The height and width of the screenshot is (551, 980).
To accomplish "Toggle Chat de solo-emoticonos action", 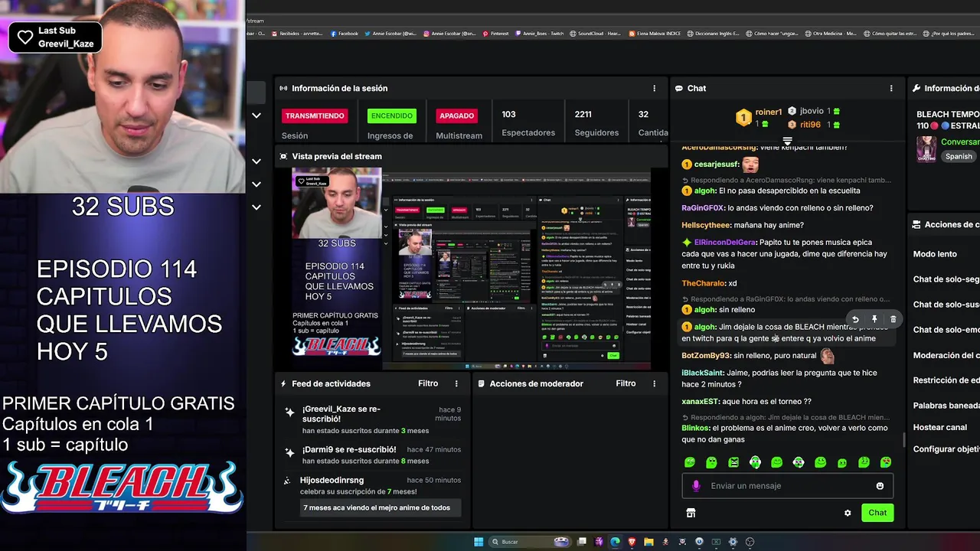I will point(946,330).
